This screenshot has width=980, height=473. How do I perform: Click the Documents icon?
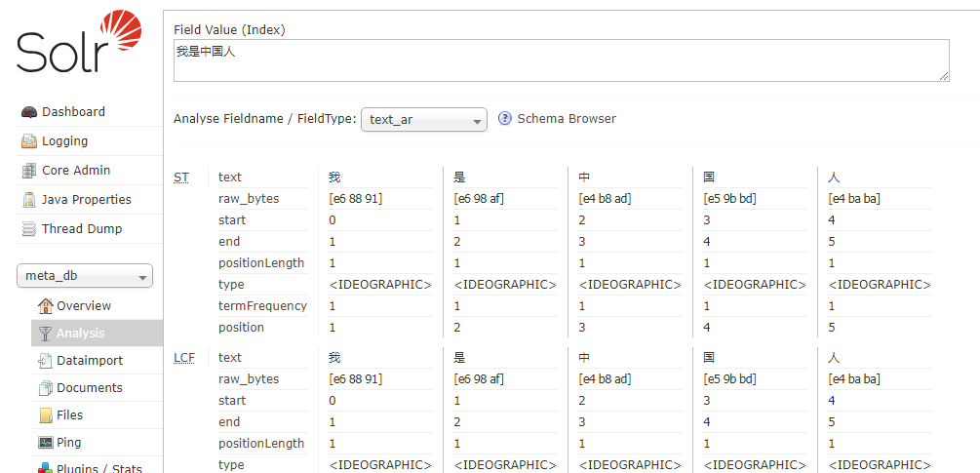(x=45, y=388)
